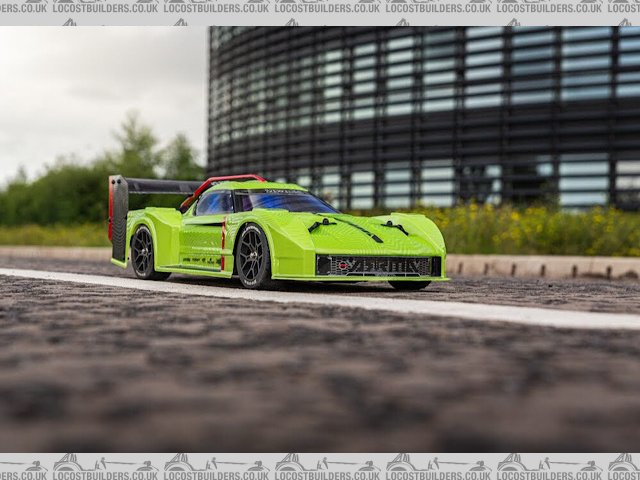Click the top LOCOSTBUILDERS.CO.UK watermark banner
Image resolution: width=640 pixels, height=480 pixels.
320,8
